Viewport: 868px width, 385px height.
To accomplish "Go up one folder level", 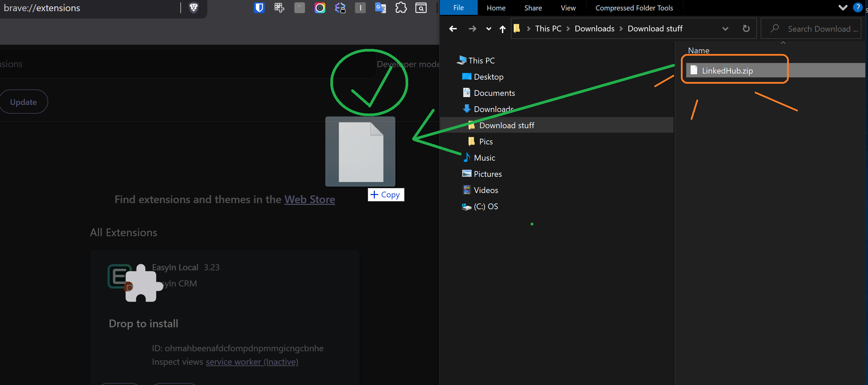I will 502,29.
